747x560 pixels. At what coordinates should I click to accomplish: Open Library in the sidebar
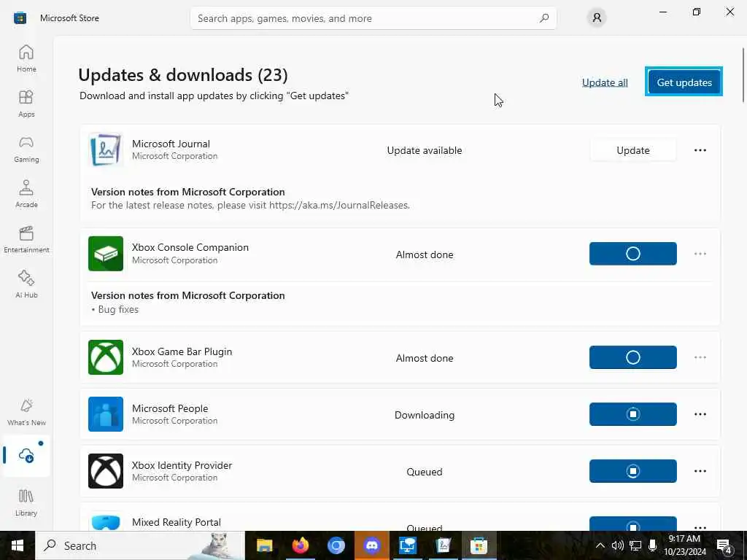(x=26, y=502)
